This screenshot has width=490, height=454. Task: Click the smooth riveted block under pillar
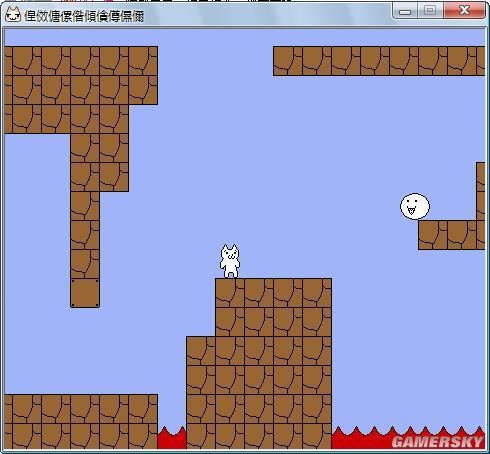pos(85,293)
